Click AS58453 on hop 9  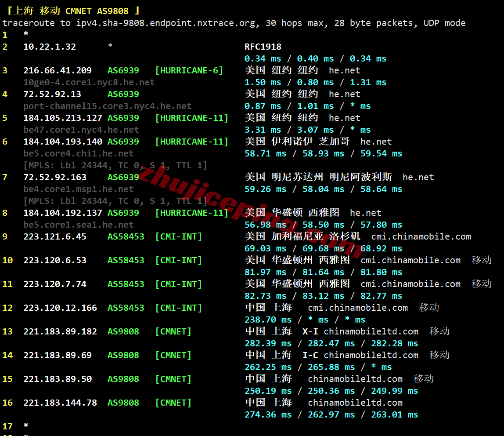[x=126, y=237]
